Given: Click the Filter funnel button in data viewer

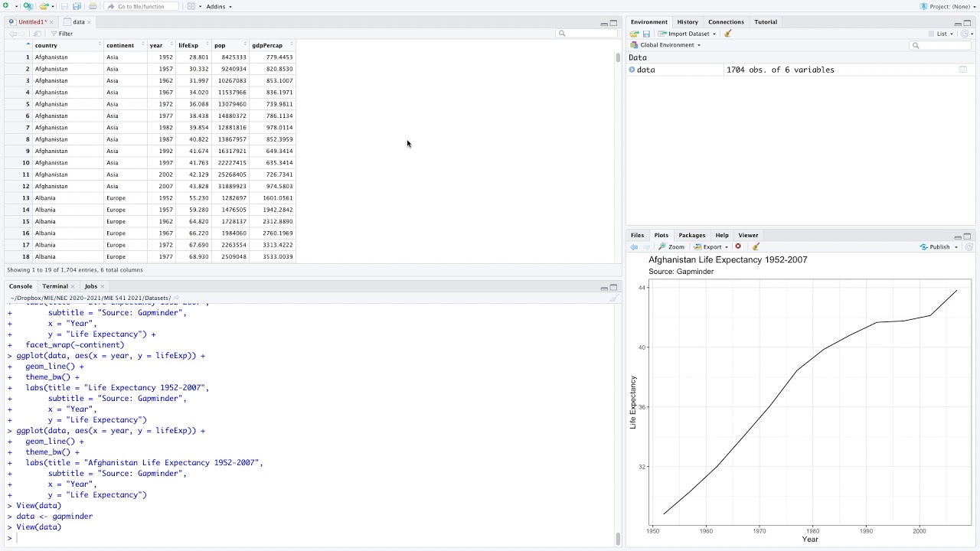Looking at the screenshot, I should point(61,34).
